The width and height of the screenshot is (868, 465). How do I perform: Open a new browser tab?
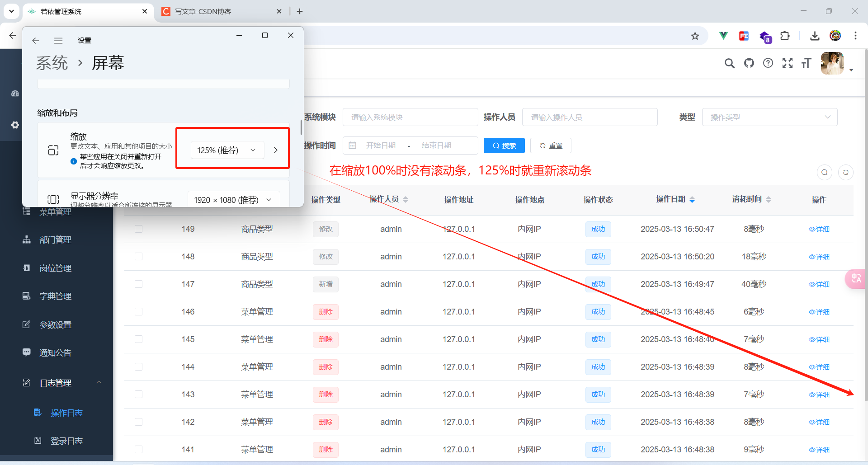point(300,11)
